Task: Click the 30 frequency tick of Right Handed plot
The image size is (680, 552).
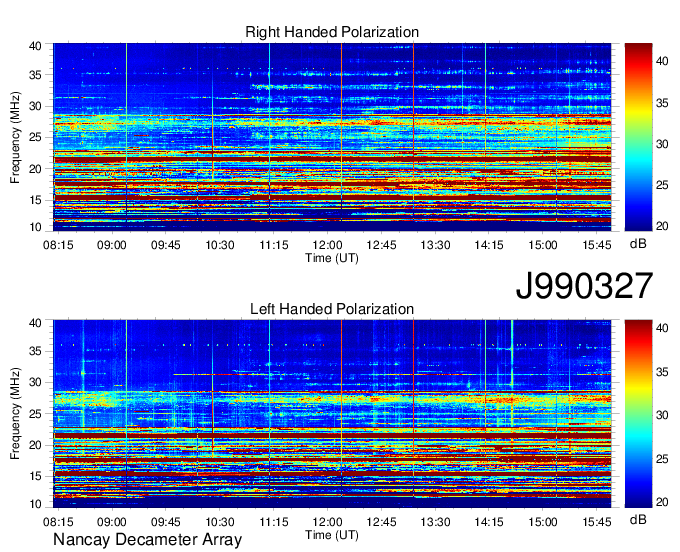Action: (x=35, y=106)
